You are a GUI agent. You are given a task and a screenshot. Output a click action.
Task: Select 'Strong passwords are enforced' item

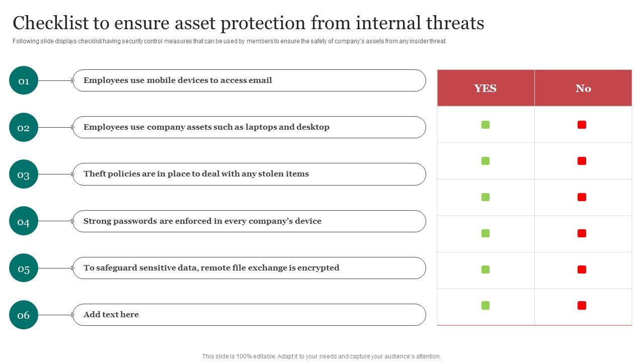click(x=249, y=221)
